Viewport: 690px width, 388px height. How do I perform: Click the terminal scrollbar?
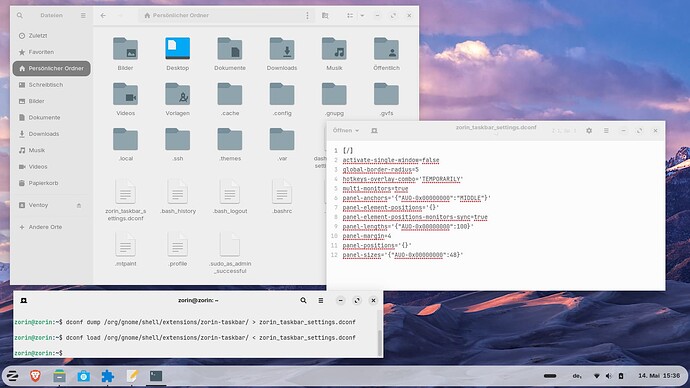[x=380, y=343]
